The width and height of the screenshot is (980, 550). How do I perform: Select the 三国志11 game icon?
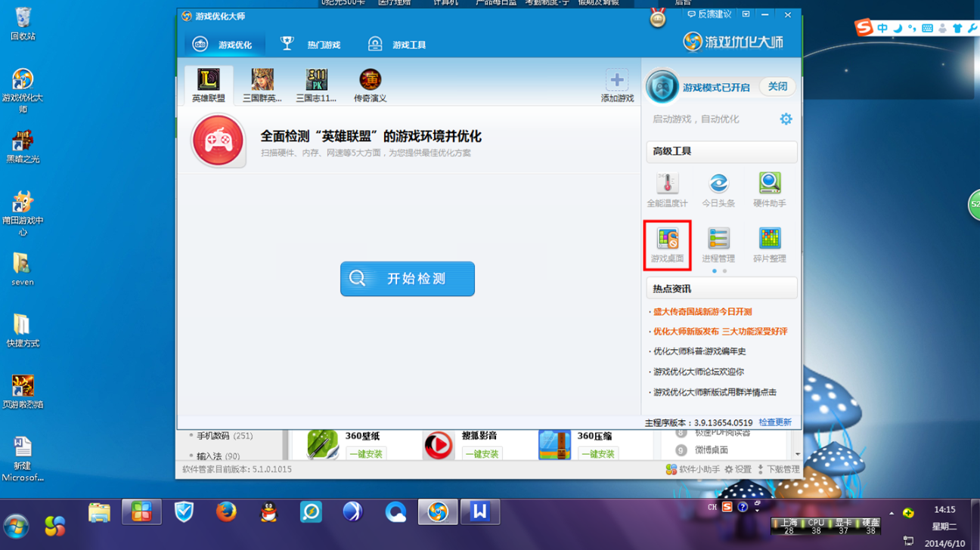click(316, 85)
